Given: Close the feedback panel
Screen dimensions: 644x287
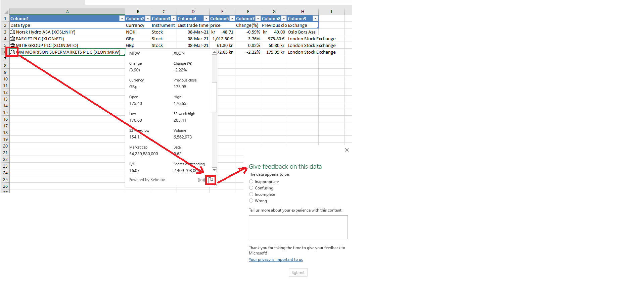Looking at the screenshot, I should pos(347,150).
